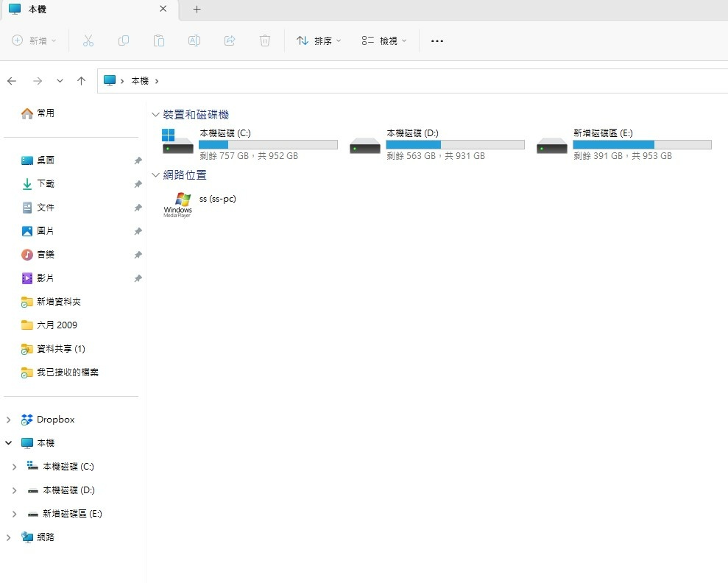
Task: Open chevron after 本機 in address bar
Action: click(x=157, y=81)
